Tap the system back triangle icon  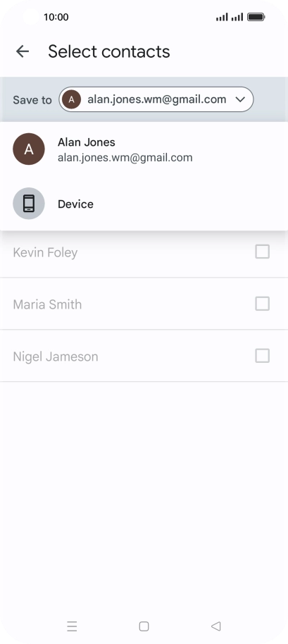click(x=215, y=626)
